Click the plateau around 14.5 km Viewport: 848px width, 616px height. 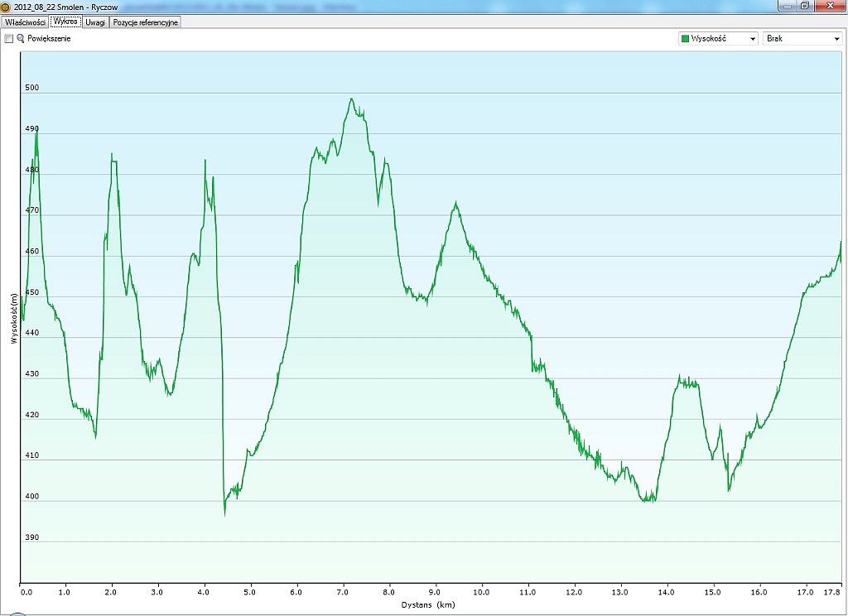[687, 382]
